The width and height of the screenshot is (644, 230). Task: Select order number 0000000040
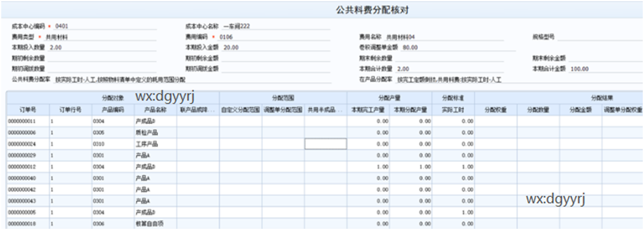[28, 178]
